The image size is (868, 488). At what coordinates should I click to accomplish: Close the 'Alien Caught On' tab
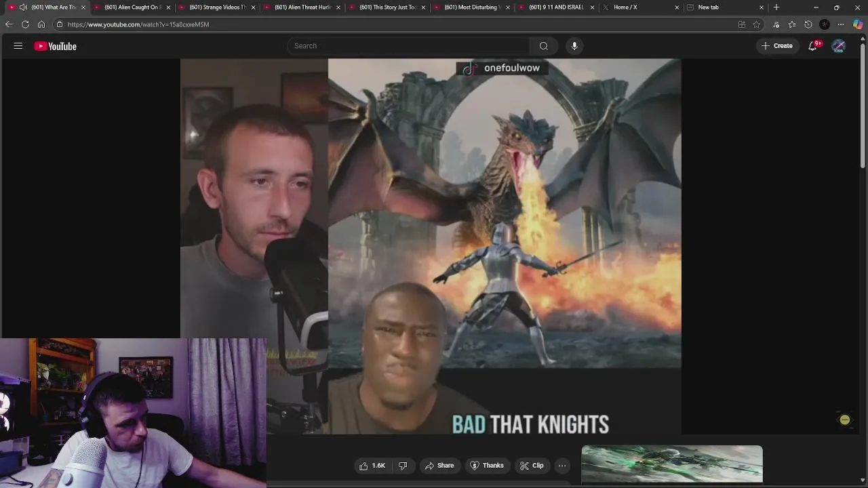tap(168, 7)
